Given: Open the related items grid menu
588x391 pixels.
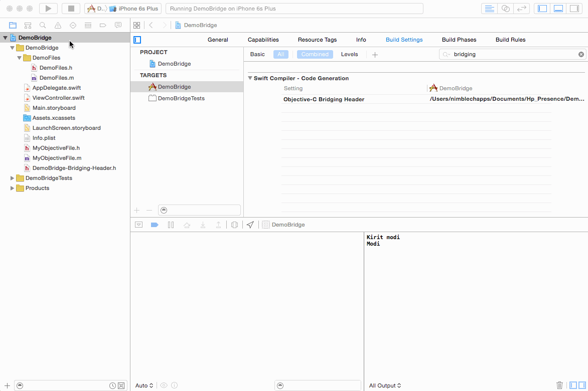Looking at the screenshot, I should coord(137,25).
